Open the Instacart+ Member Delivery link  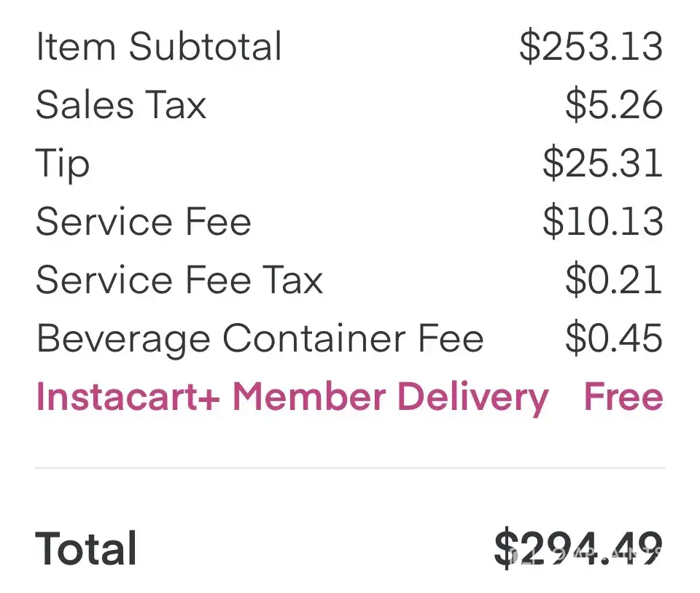(x=292, y=398)
